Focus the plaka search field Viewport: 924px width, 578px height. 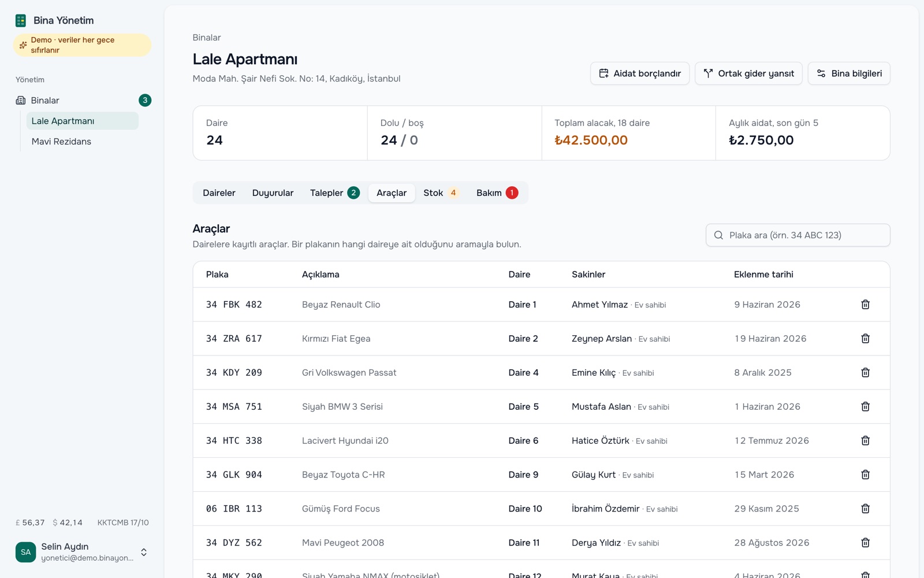(798, 235)
